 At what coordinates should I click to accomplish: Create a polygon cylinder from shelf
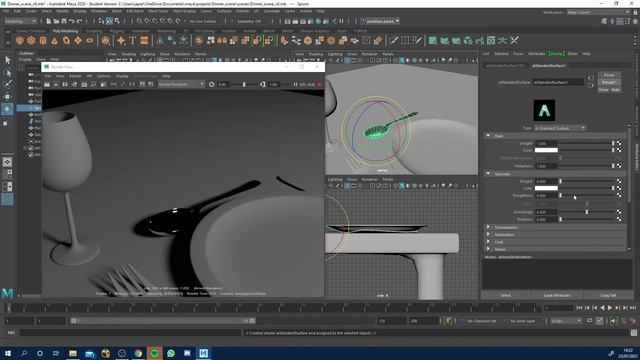[43, 40]
